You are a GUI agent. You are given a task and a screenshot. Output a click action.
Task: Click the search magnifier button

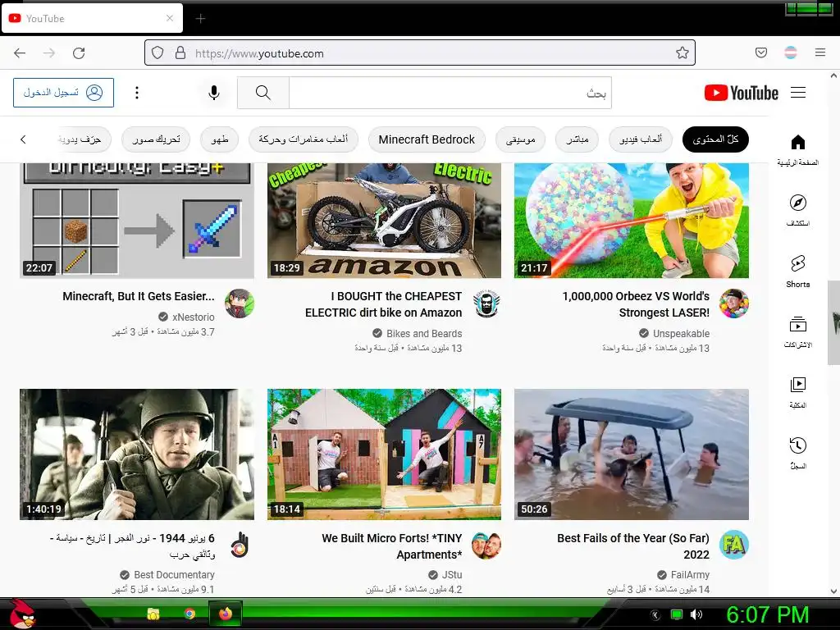pyautogui.click(x=263, y=93)
